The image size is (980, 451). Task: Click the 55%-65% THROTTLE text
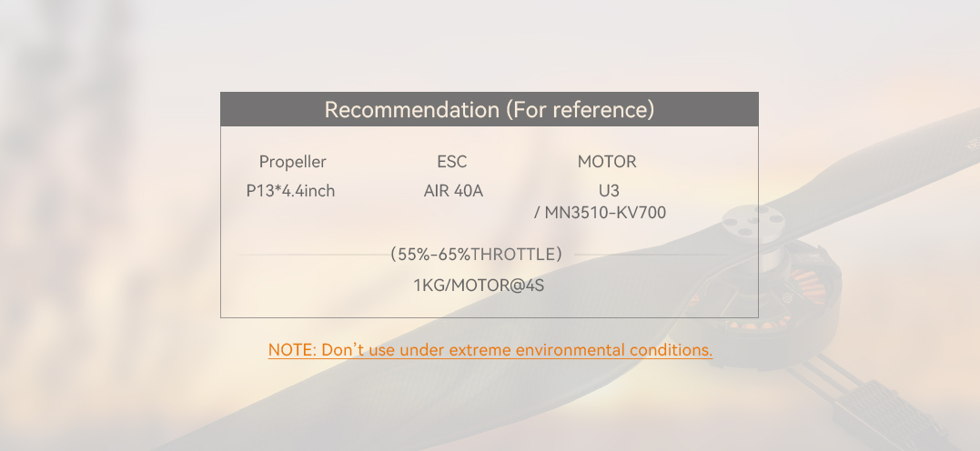[x=476, y=255]
